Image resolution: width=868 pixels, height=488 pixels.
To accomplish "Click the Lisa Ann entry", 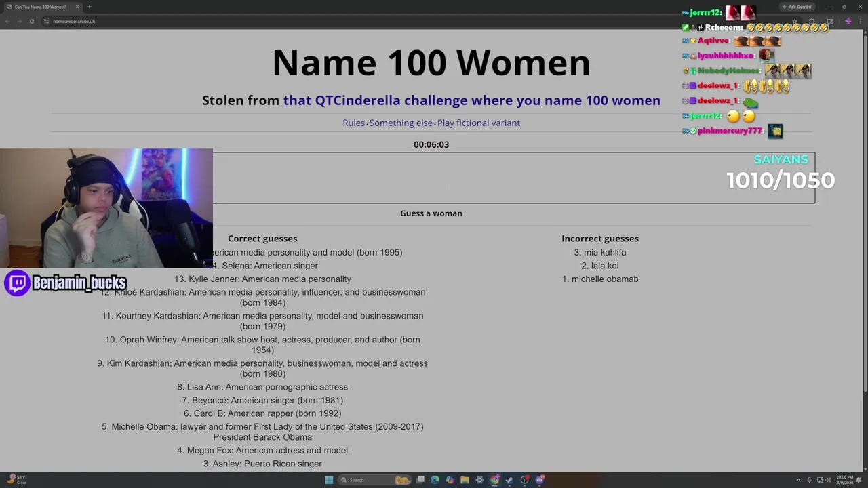I will pyautogui.click(x=262, y=387).
